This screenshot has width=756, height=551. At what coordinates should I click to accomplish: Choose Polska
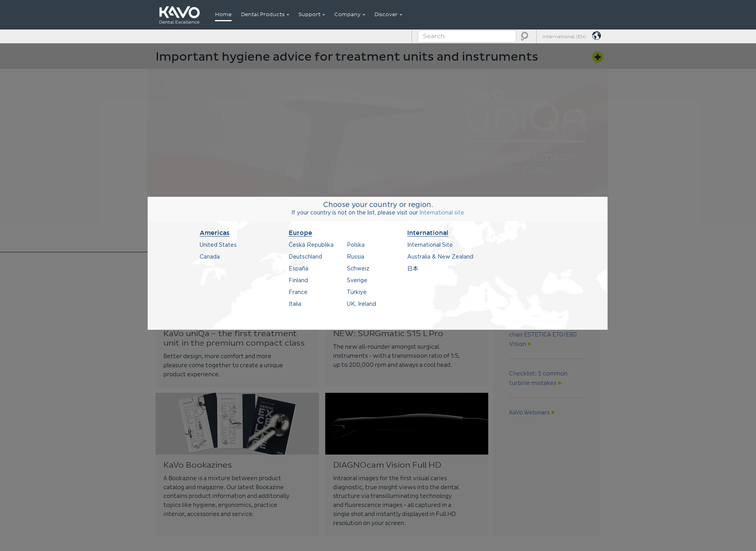tap(356, 245)
